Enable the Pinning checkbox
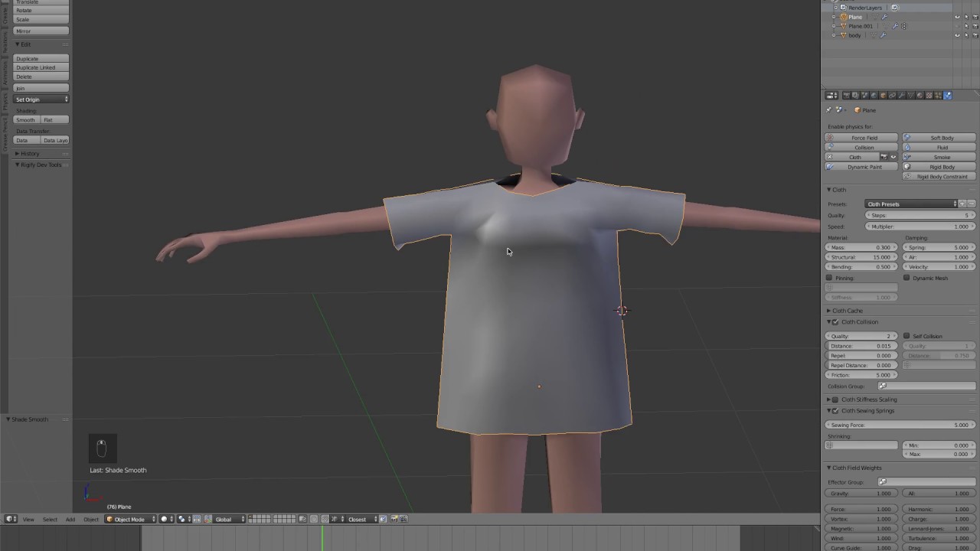The width and height of the screenshot is (980, 551). point(829,278)
